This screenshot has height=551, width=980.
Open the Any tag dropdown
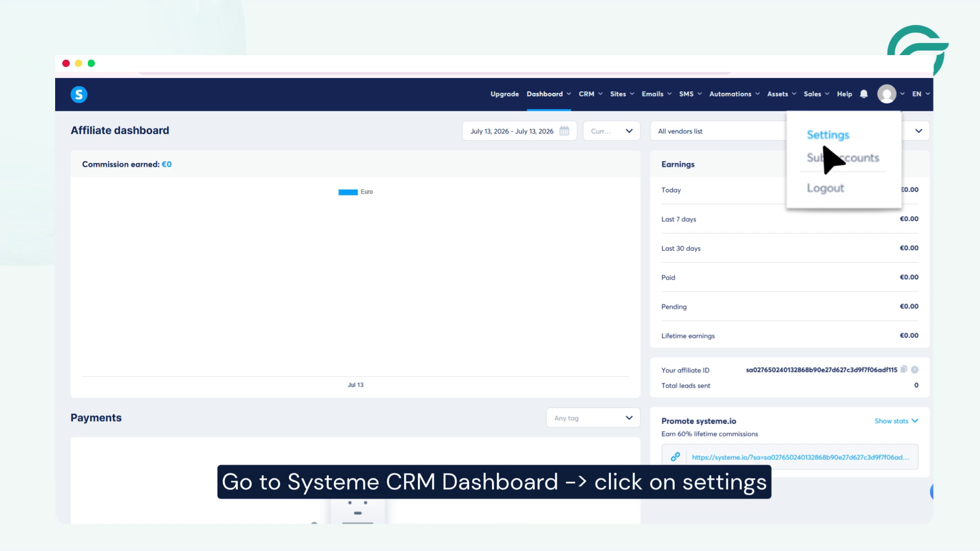pyautogui.click(x=593, y=418)
